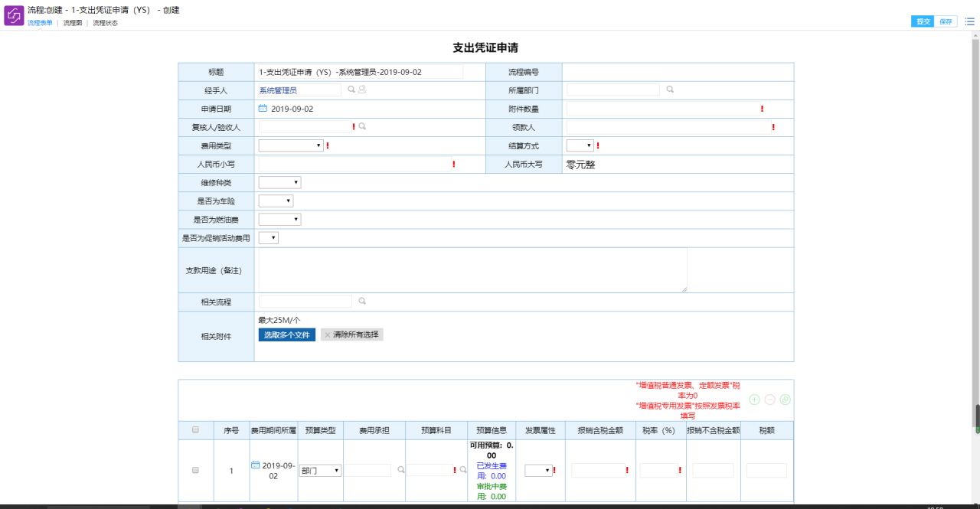The height and width of the screenshot is (509, 980).
Task: Click the 标题 input field
Action: pyautogui.click(x=361, y=72)
